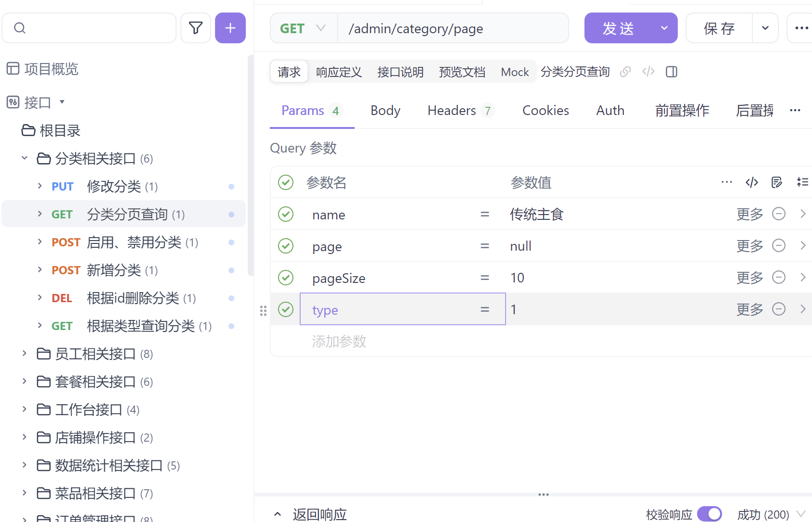Open the Mock tab

pyautogui.click(x=515, y=72)
